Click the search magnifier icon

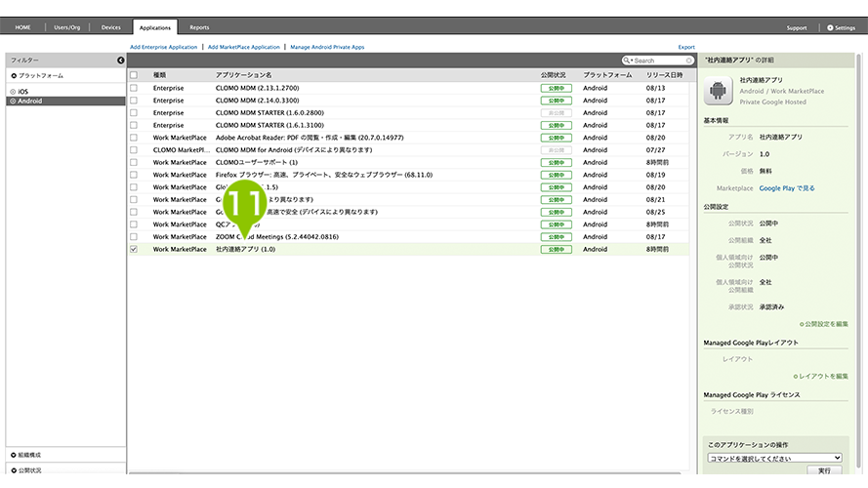click(626, 61)
